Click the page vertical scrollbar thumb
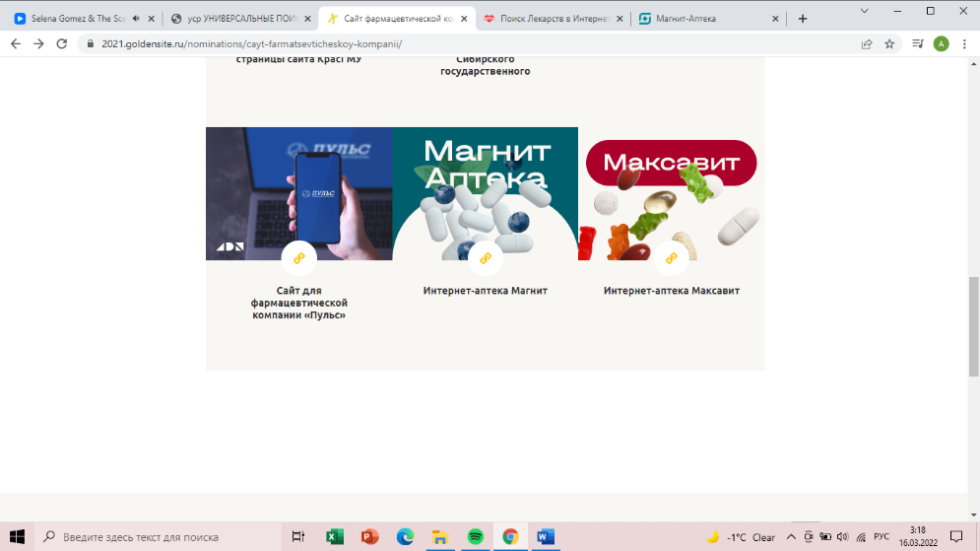This screenshot has width=980, height=551. [x=974, y=326]
